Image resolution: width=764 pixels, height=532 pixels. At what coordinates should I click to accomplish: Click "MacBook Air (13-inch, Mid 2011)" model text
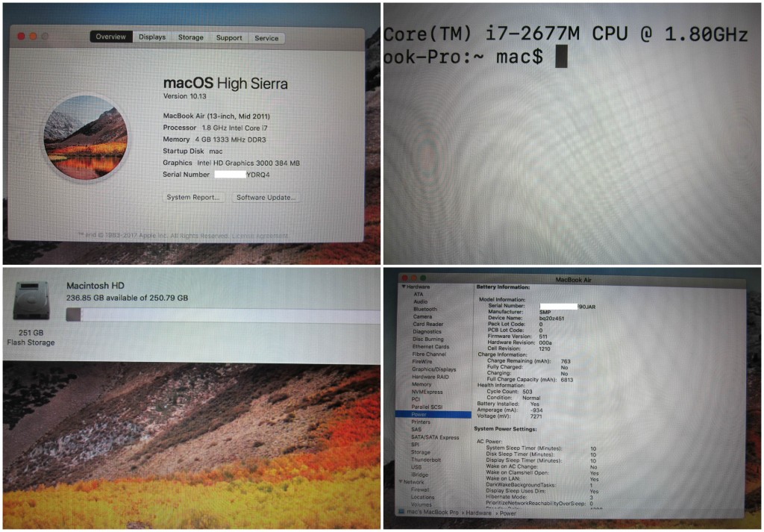pyautogui.click(x=216, y=116)
